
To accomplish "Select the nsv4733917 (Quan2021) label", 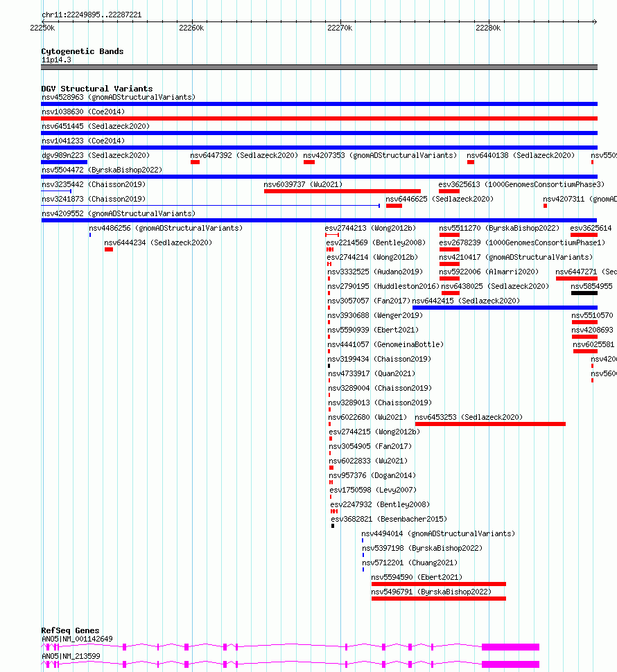I will [372, 374].
